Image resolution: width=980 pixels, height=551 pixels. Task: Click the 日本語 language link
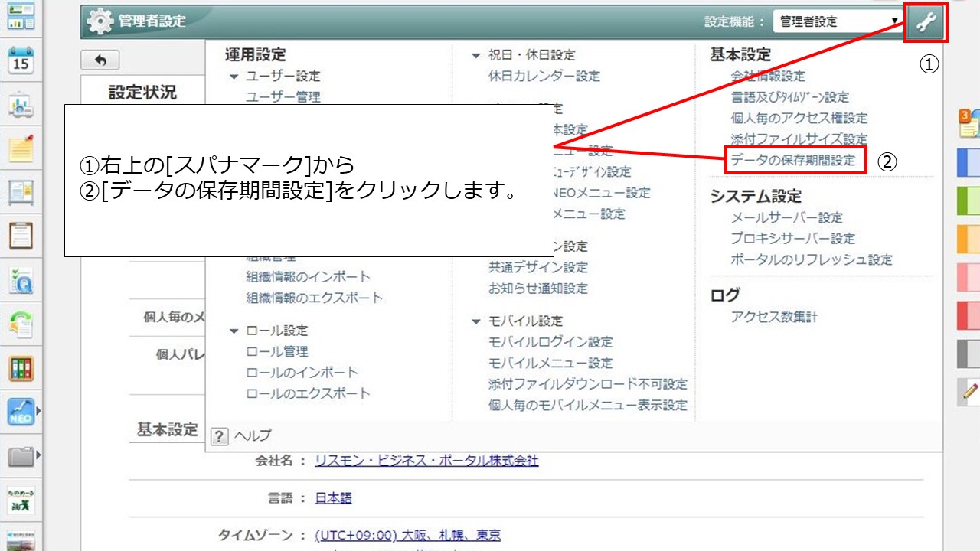coord(333,498)
